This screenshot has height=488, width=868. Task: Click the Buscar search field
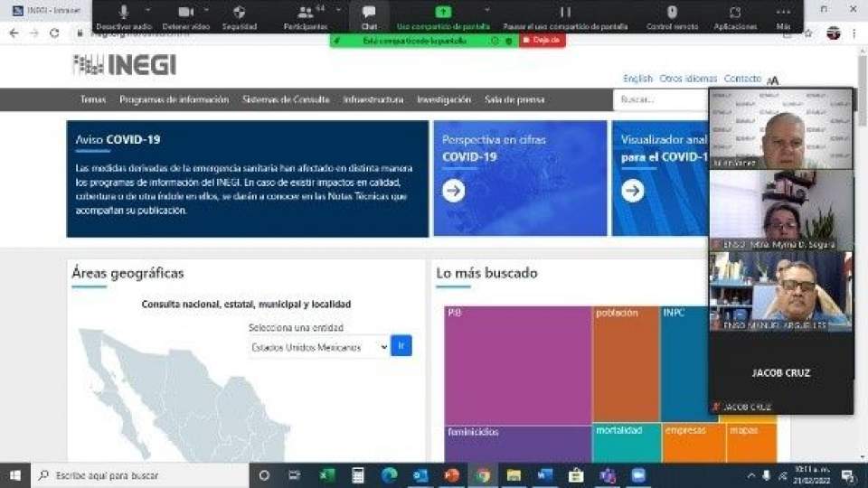660,99
